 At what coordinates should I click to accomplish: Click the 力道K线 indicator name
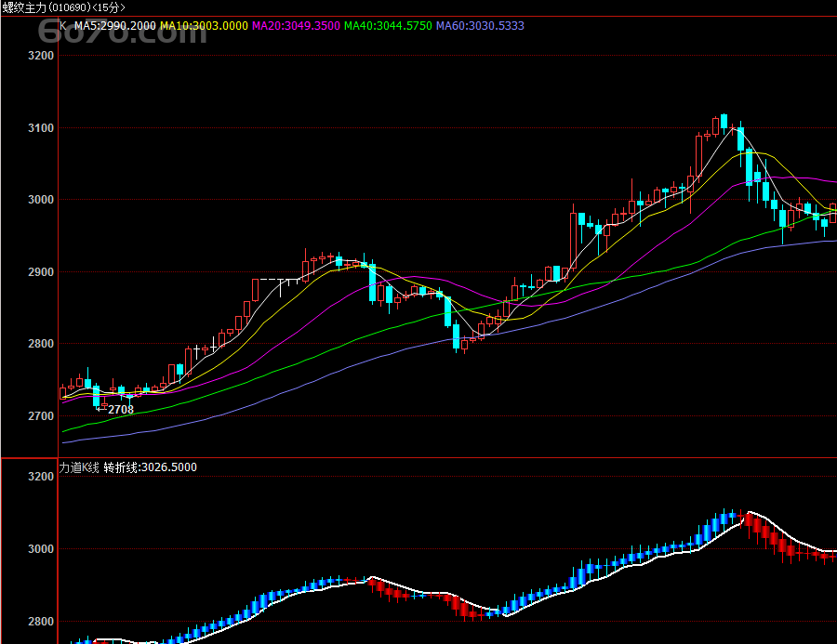click(79, 467)
